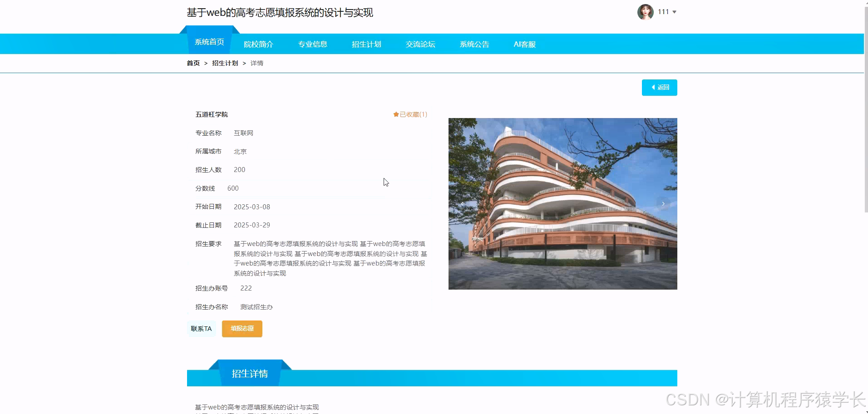Click the 联系TA button
868x414 pixels.
coord(201,328)
